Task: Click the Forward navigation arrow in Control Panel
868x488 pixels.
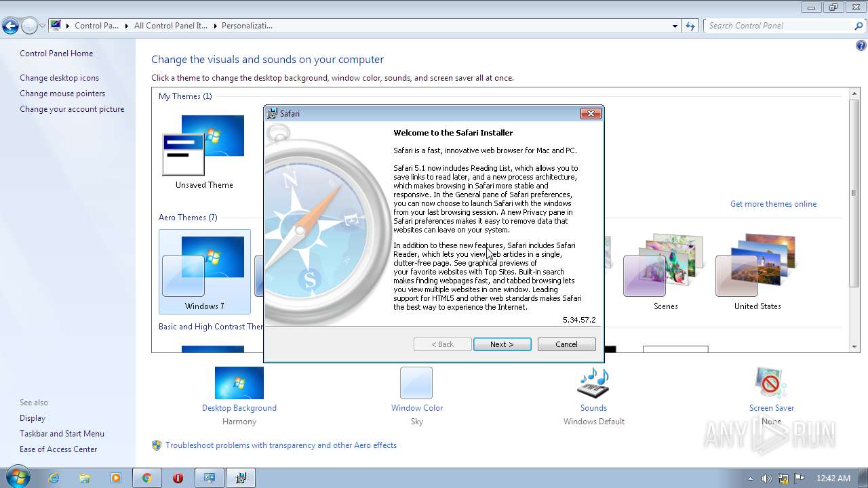Action: click(29, 26)
